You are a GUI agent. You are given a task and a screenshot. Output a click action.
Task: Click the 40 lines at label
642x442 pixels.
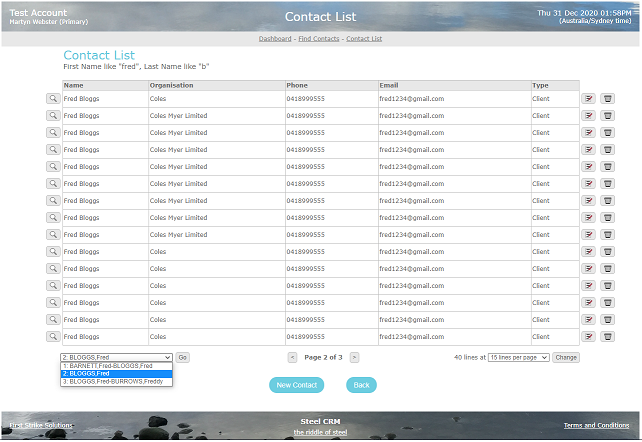click(470, 357)
